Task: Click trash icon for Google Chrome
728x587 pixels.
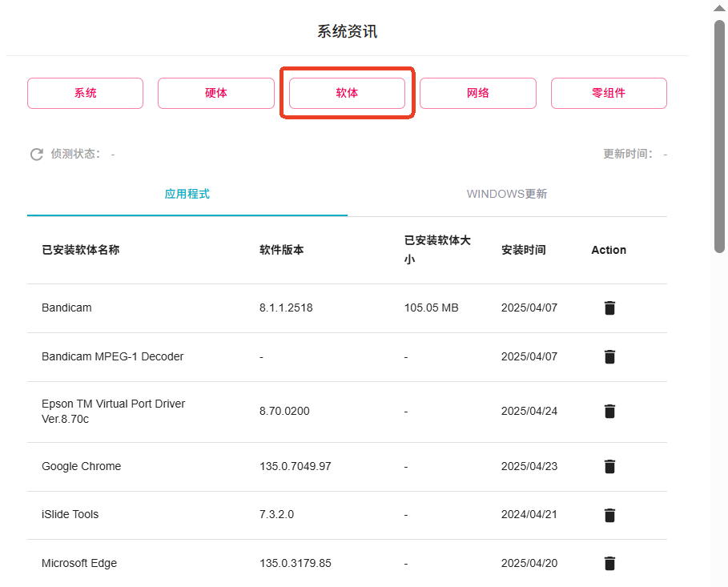Action: coord(609,466)
